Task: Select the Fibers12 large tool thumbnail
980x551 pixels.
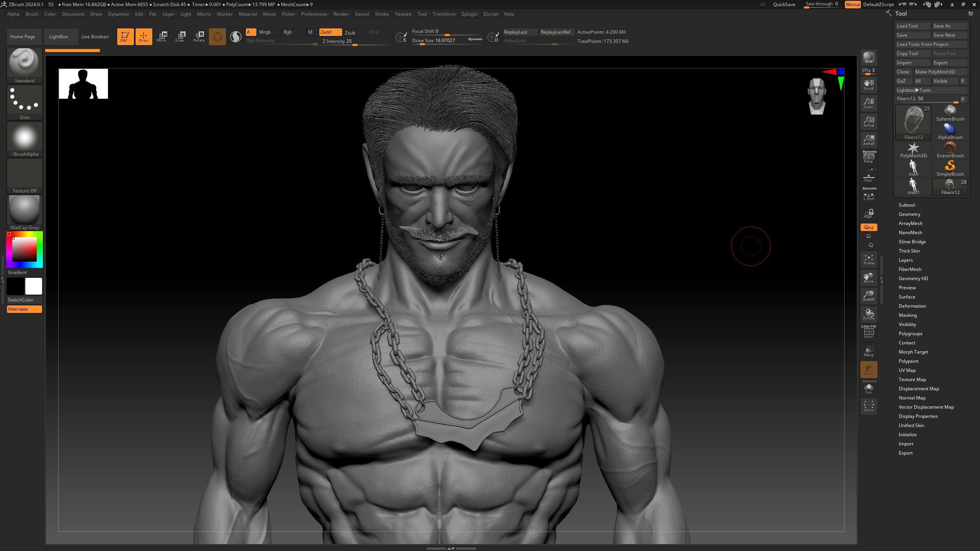Action: pyautogui.click(x=913, y=123)
